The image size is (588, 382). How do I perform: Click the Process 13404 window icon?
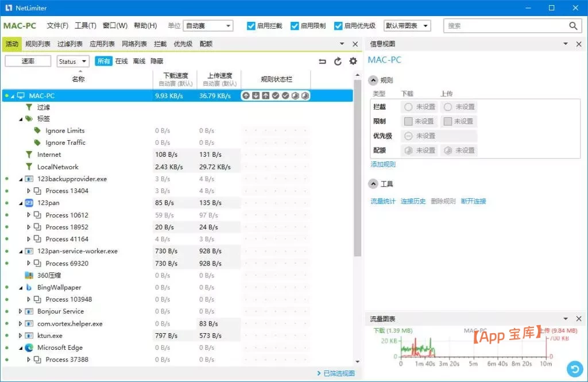(x=37, y=191)
